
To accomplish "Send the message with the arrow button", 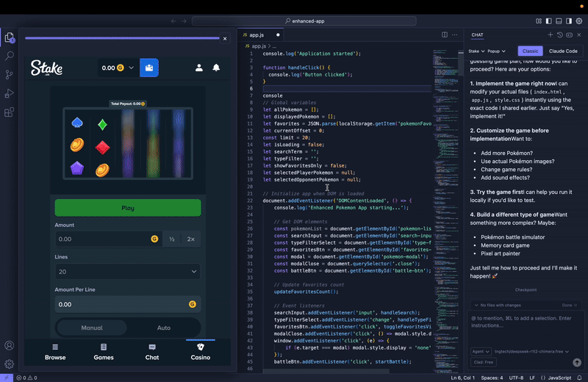I will point(577,362).
